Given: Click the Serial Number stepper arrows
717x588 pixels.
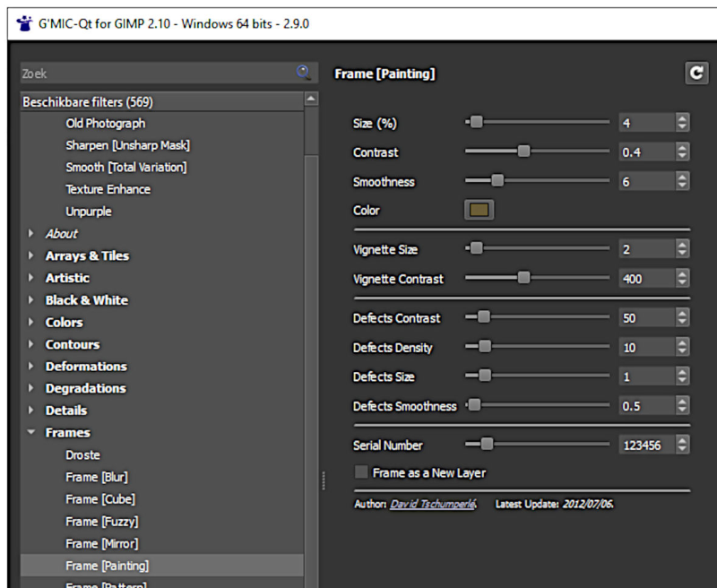Looking at the screenshot, I should (x=682, y=445).
